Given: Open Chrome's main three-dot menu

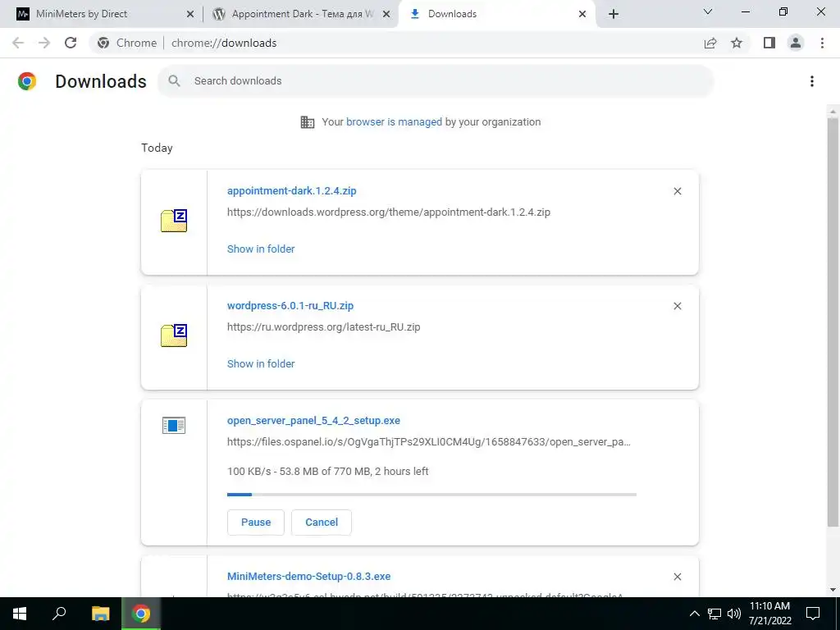Looking at the screenshot, I should [822, 43].
